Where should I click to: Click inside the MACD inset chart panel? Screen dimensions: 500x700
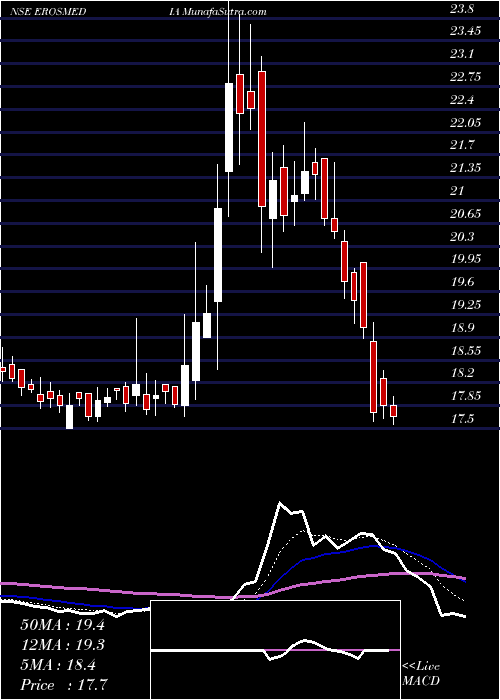click(275, 650)
